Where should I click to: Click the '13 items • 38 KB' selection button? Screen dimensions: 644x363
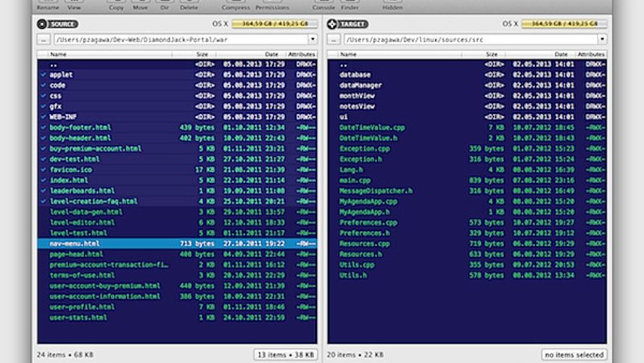click(286, 354)
